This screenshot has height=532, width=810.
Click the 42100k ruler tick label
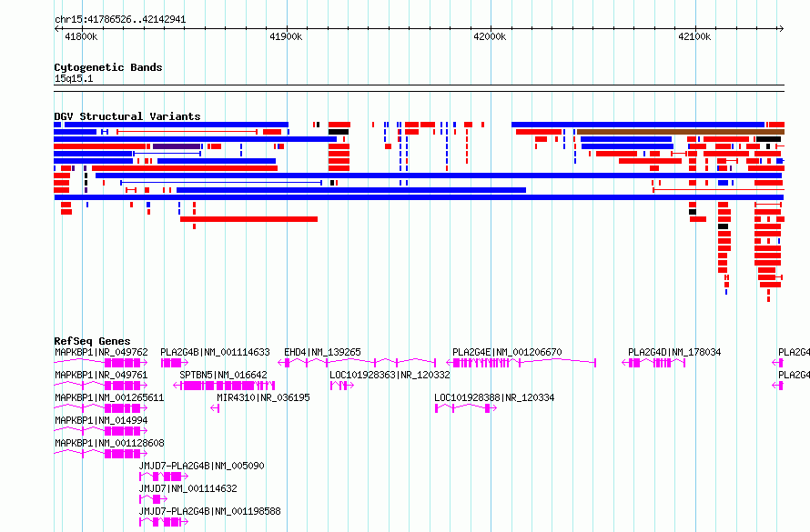[694, 36]
